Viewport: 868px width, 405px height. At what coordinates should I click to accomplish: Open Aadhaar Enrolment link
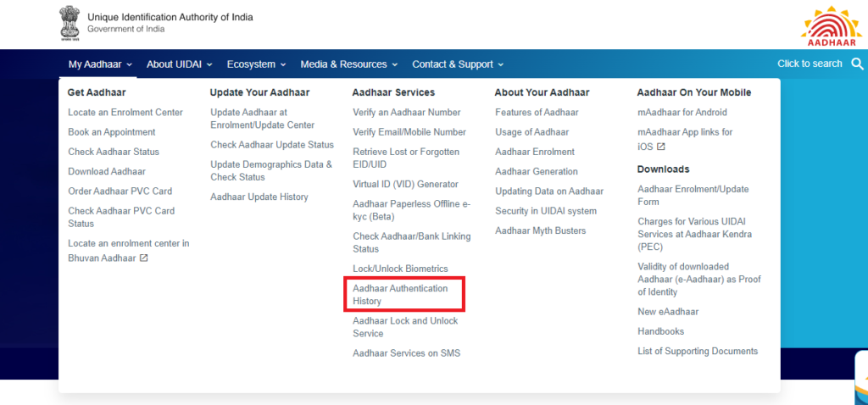click(x=535, y=152)
